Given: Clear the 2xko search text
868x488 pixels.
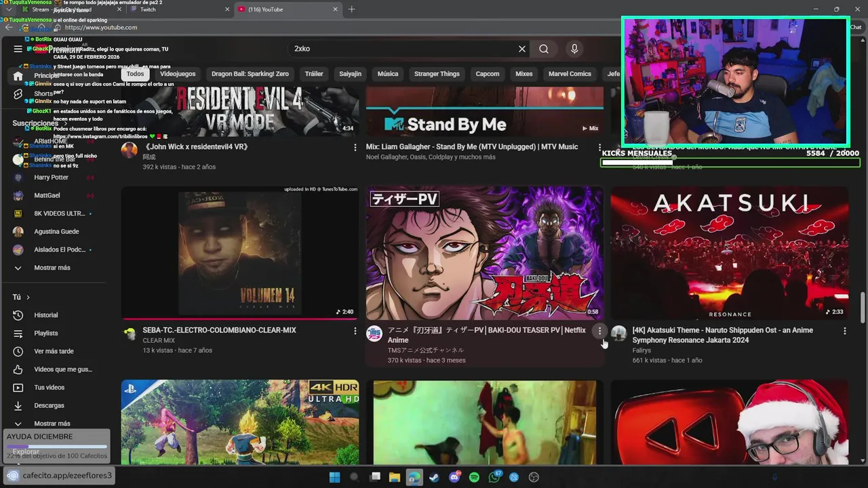Looking at the screenshot, I should point(522,49).
